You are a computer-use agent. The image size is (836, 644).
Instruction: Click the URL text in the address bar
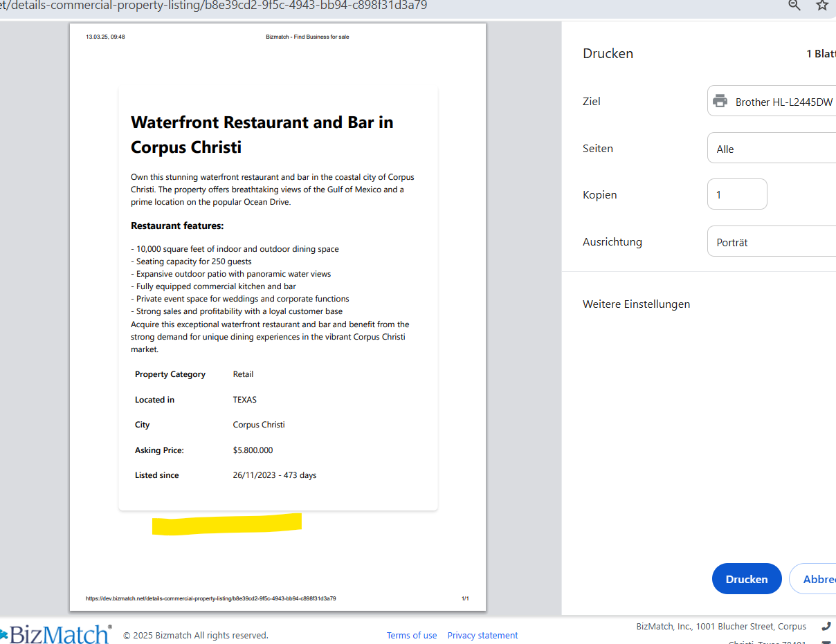tap(215, 6)
